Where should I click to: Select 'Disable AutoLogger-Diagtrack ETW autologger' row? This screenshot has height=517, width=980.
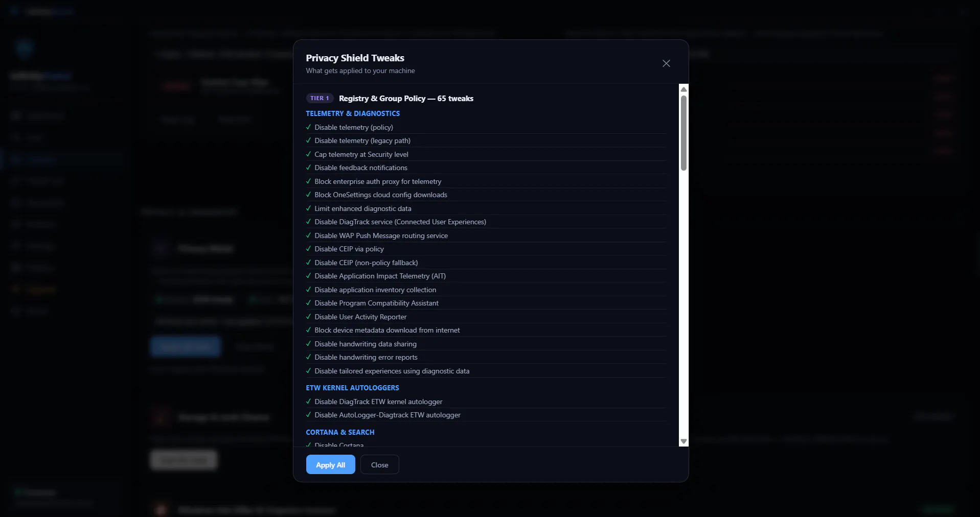click(486, 415)
